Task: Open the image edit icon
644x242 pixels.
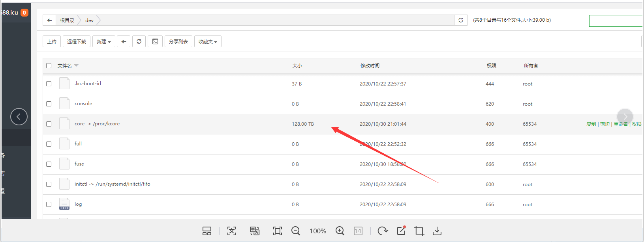Action: click(x=401, y=231)
